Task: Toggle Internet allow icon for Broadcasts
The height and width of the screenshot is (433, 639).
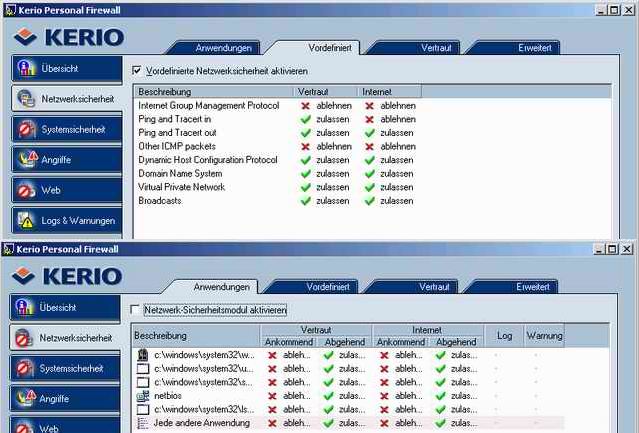Action: click(370, 201)
